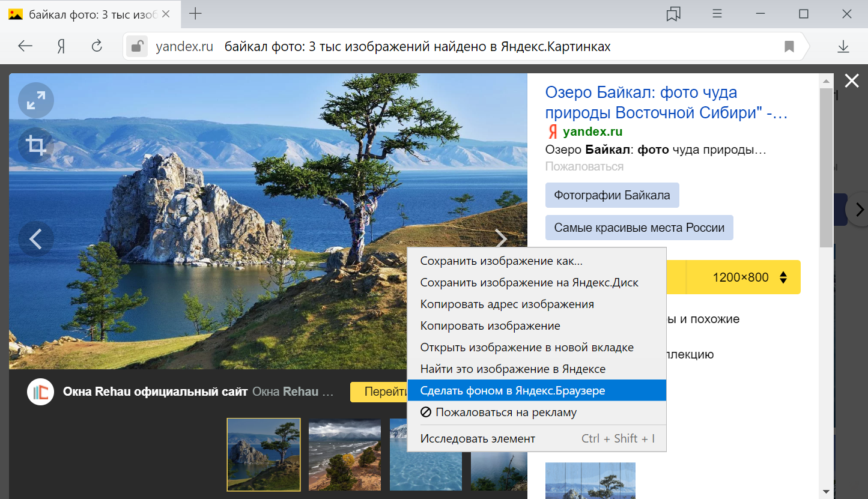
Task: Close the image viewer with X
Action: (852, 81)
